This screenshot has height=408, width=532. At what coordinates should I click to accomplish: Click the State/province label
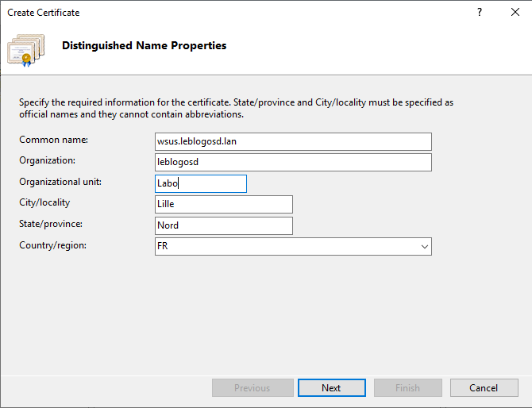point(51,224)
